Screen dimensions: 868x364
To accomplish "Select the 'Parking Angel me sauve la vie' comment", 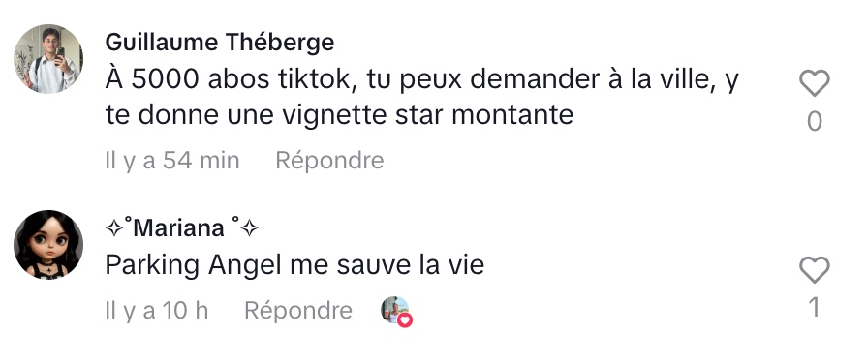I will 294,265.
